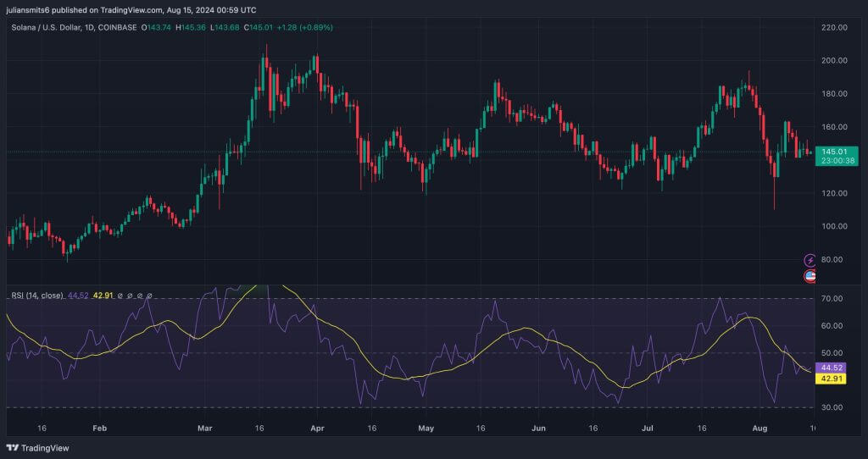Click the Mar label on time axis
This screenshot has width=868, height=459.
(205, 428)
